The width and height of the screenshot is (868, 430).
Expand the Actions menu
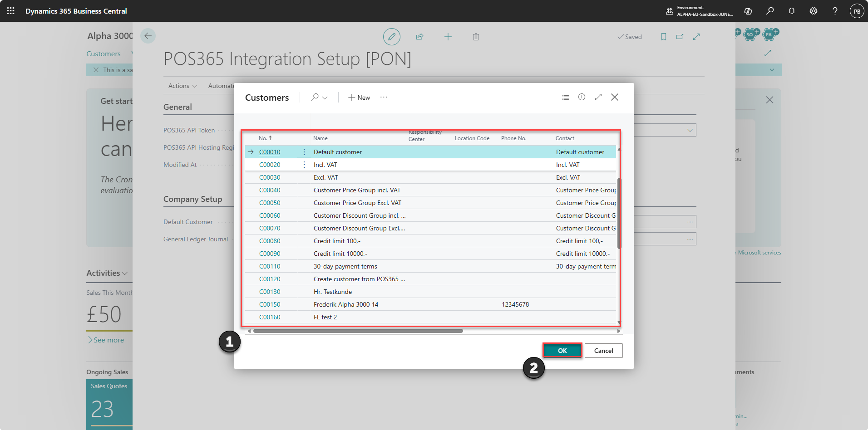pos(183,86)
